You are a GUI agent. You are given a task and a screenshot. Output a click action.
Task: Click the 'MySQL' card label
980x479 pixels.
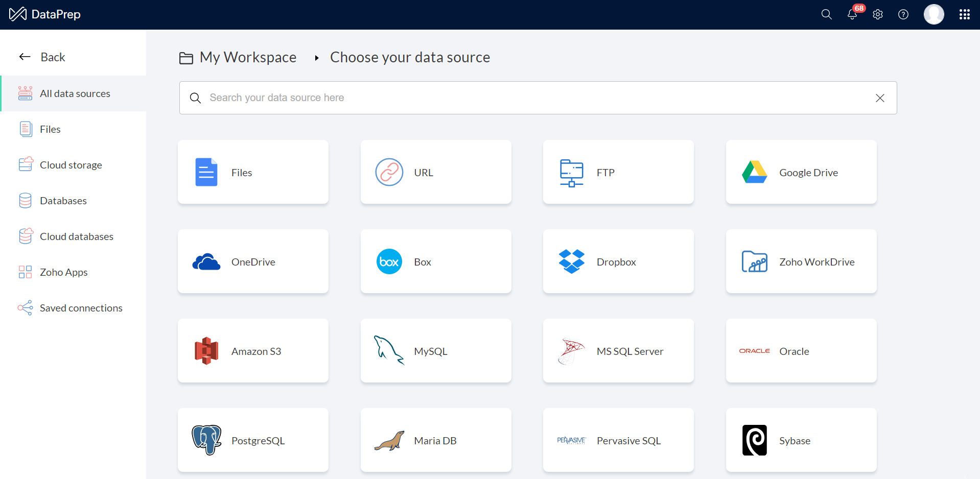[431, 351]
